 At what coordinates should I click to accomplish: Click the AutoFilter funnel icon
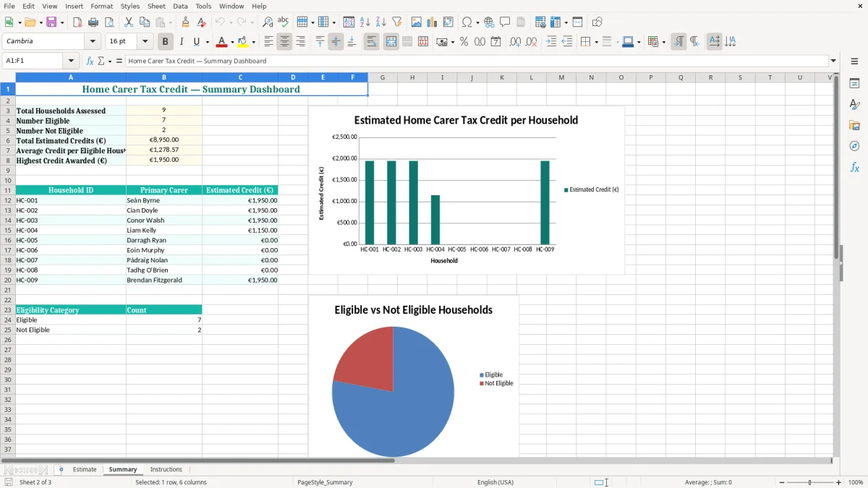[x=397, y=22]
